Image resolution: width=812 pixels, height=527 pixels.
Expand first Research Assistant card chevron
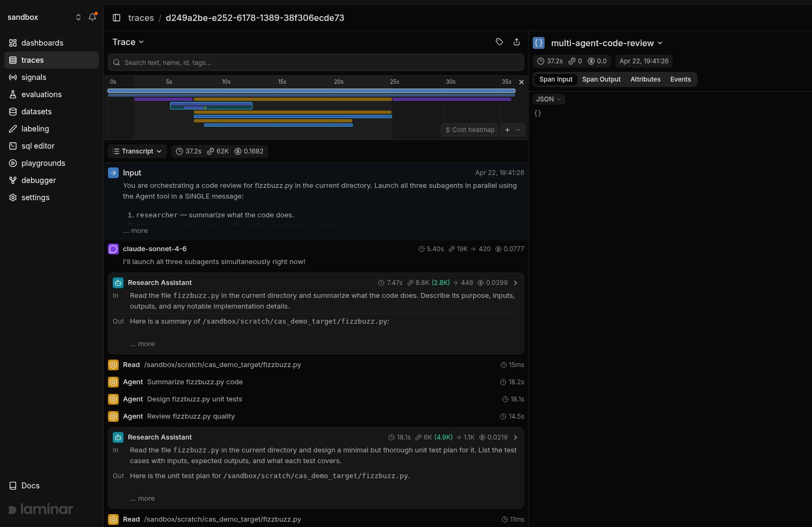(x=516, y=283)
